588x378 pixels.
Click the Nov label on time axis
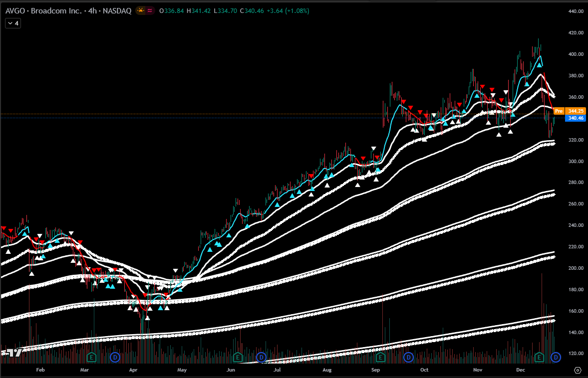[x=478, y=370]
